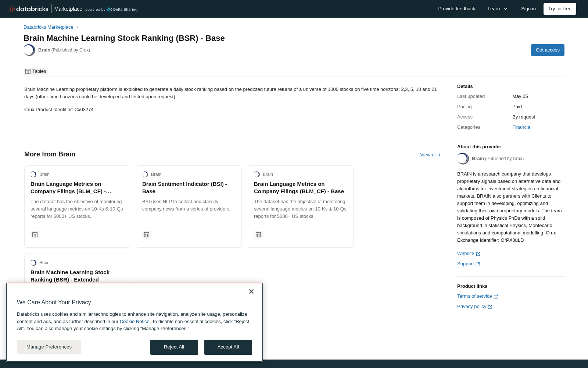Click the Get access button
Screen dimensions: 588x368
[548, 50]
